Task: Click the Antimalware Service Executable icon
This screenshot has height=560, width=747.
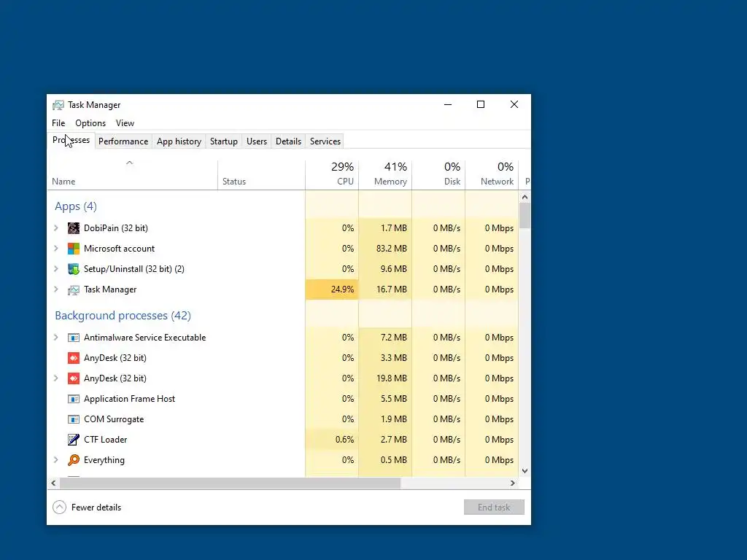Action: [74, 338]
